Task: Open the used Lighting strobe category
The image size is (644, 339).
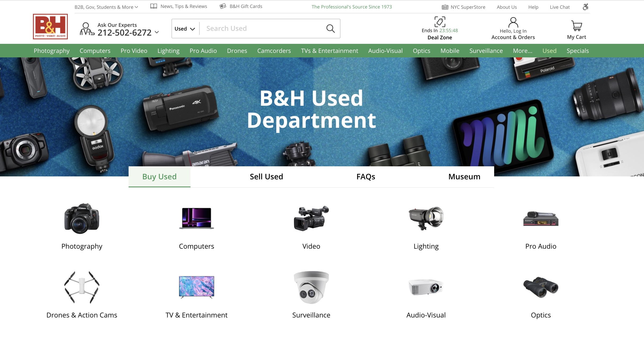Action: coord(426,218)
